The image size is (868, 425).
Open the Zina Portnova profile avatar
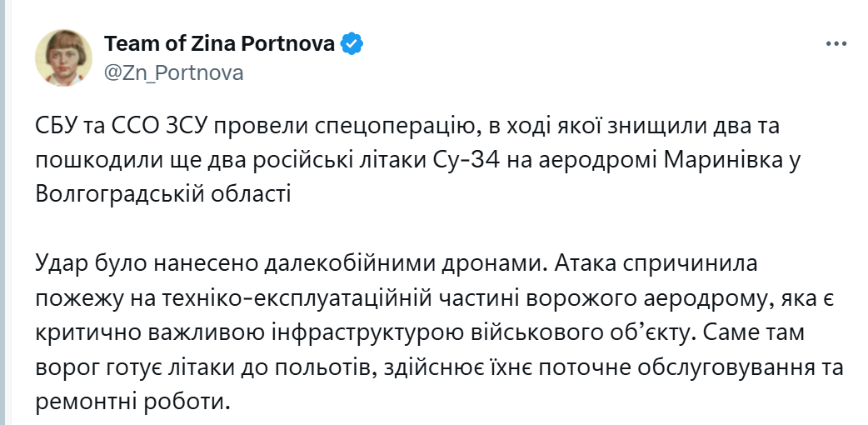coord(63,57)
